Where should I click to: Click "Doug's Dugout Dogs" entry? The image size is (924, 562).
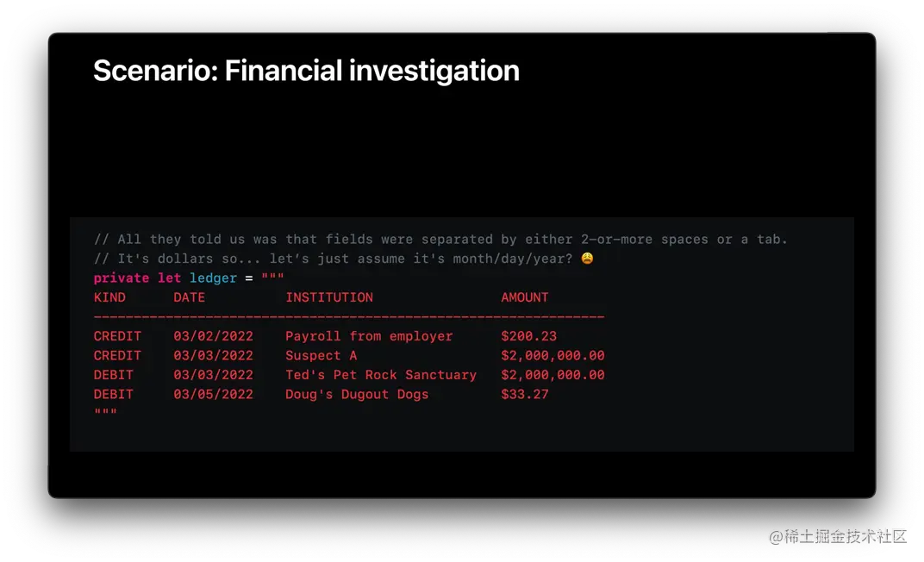[357, 394]
